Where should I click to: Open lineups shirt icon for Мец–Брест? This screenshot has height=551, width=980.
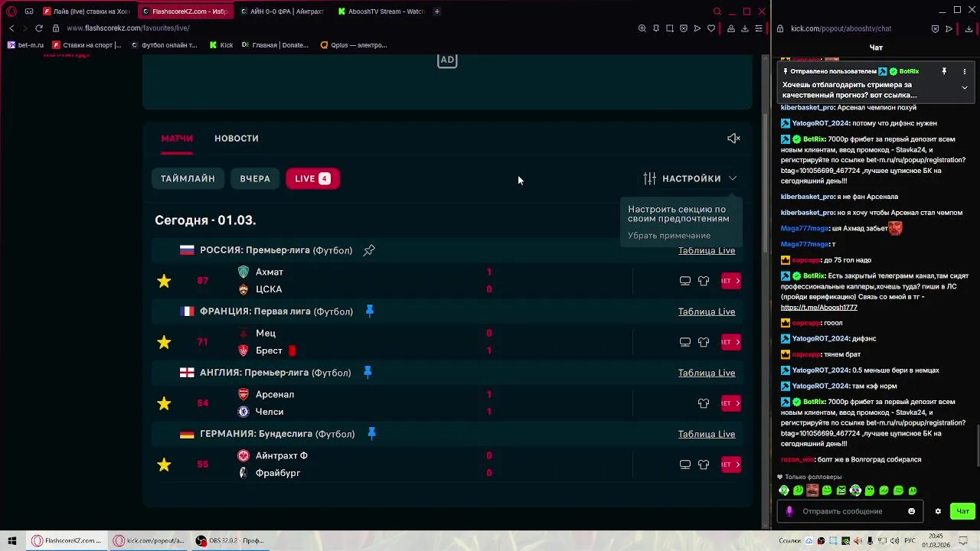[x=704, y=342]
